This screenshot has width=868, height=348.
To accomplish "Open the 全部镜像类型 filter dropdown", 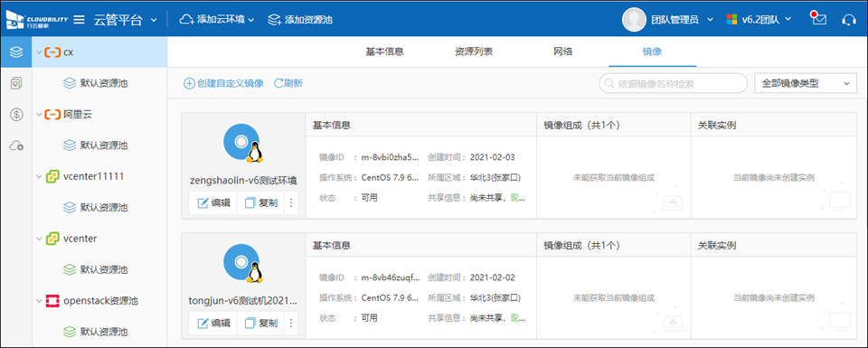I will (806, 83).
